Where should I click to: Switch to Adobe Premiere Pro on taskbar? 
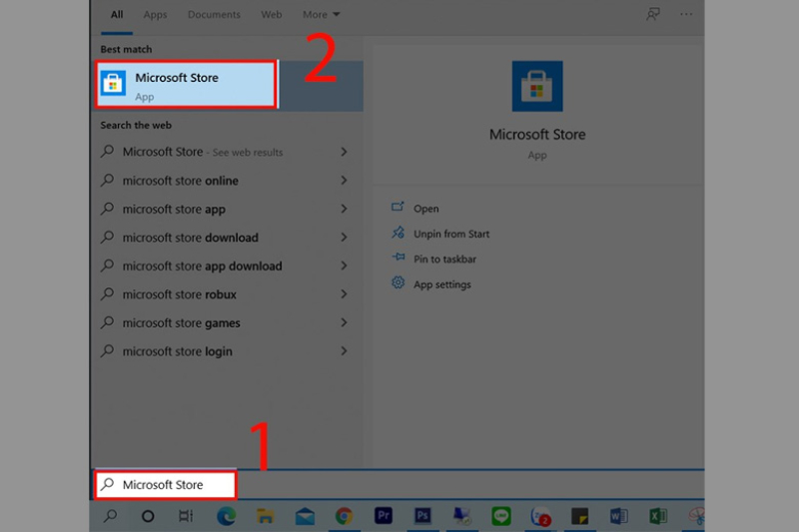point(384,516)
